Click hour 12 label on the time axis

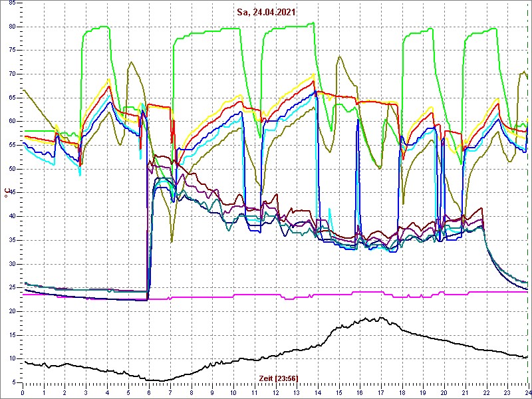tap(276, 392)
